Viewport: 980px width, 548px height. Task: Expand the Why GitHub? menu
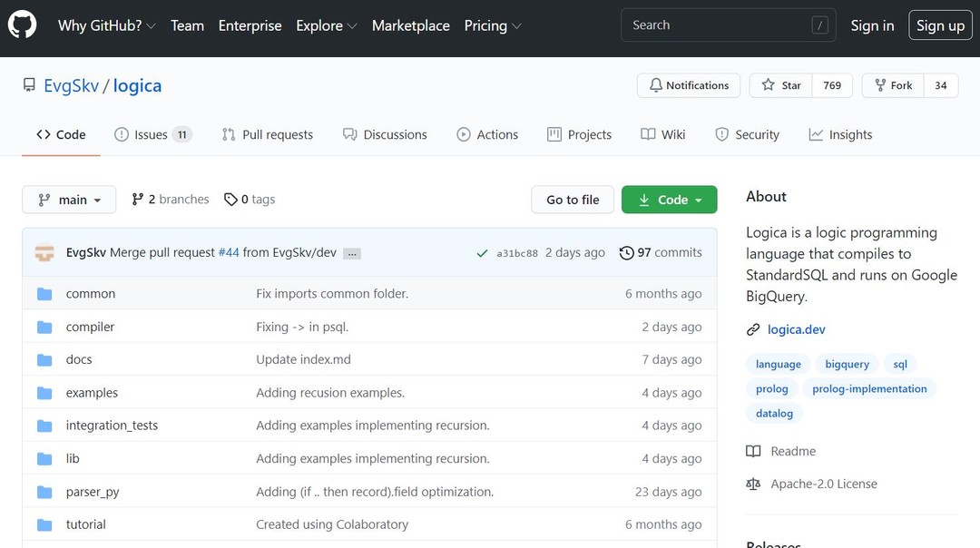coord(106,25)
